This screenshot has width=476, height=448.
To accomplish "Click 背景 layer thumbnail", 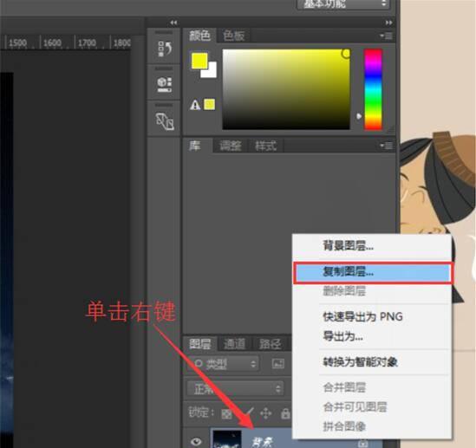I will (x=227, y=439).
